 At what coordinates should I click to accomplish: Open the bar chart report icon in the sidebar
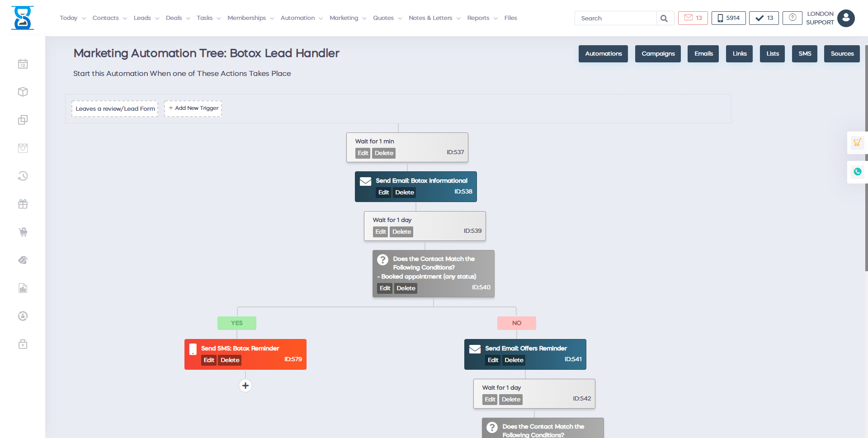(23, 288)
